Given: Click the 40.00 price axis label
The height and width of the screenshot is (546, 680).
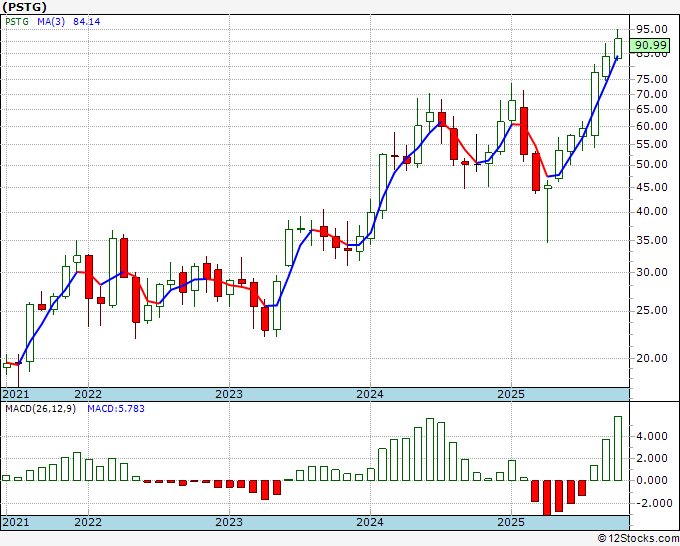Looking at the screenshot, I should point(651,212).
